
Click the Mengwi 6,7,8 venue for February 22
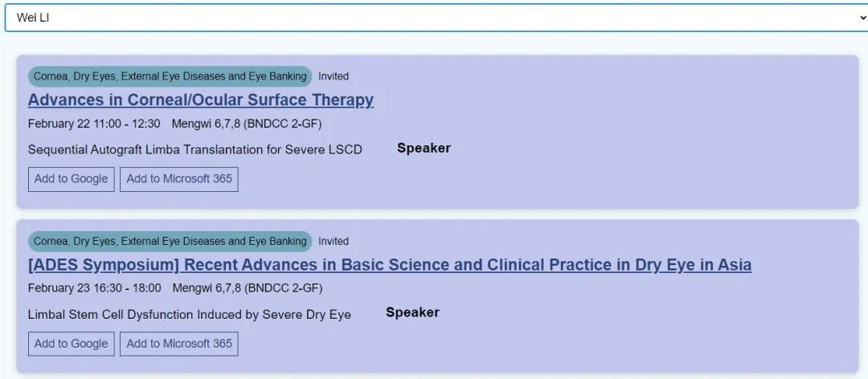coord(247,124)
